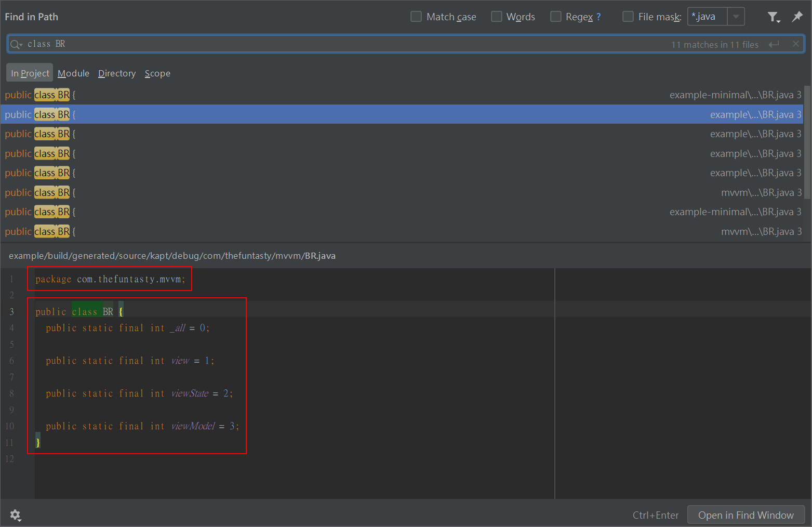Switch search scope to Module
The width and height of the screenshot is (812, 527).
(x=73, y=73)
